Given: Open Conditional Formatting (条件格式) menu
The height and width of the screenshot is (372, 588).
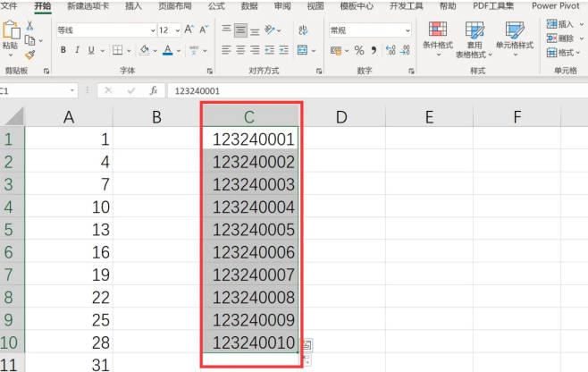Looking at the screenshot, I should click(x=438, y=38).
